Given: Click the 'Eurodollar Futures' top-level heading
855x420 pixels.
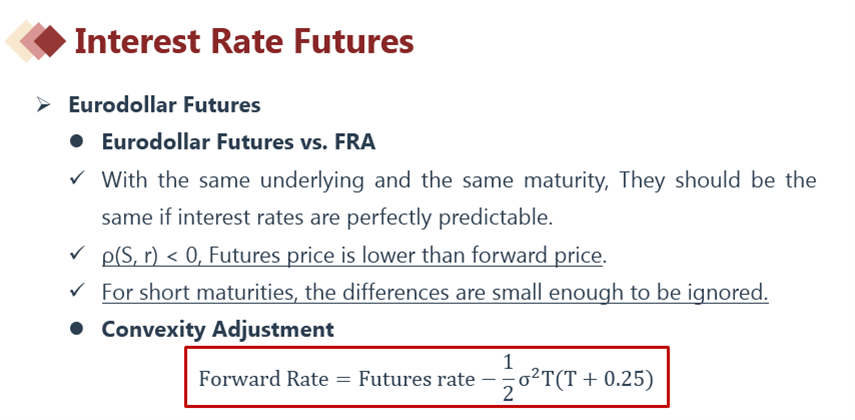Looking at the screenshot, I should [x=164, y=105].
